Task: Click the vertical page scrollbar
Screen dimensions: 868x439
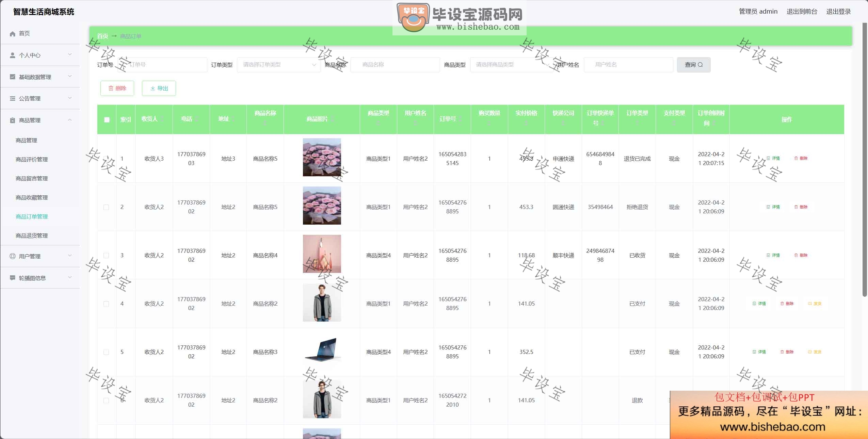Action: point(865,160)
